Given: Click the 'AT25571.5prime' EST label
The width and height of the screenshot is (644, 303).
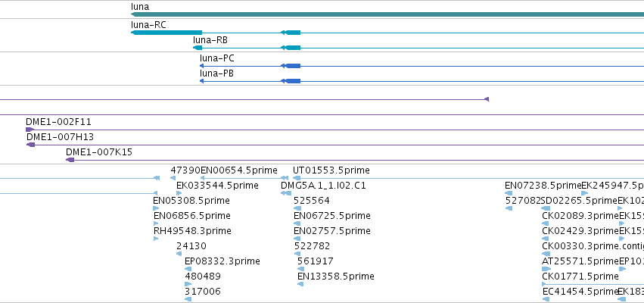Looking at the screenshot, I should click(x=580, y=261).
